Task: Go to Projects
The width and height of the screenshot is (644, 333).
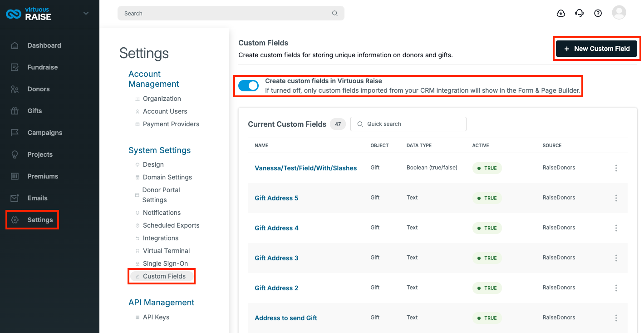Action: [x=40, y=154]
